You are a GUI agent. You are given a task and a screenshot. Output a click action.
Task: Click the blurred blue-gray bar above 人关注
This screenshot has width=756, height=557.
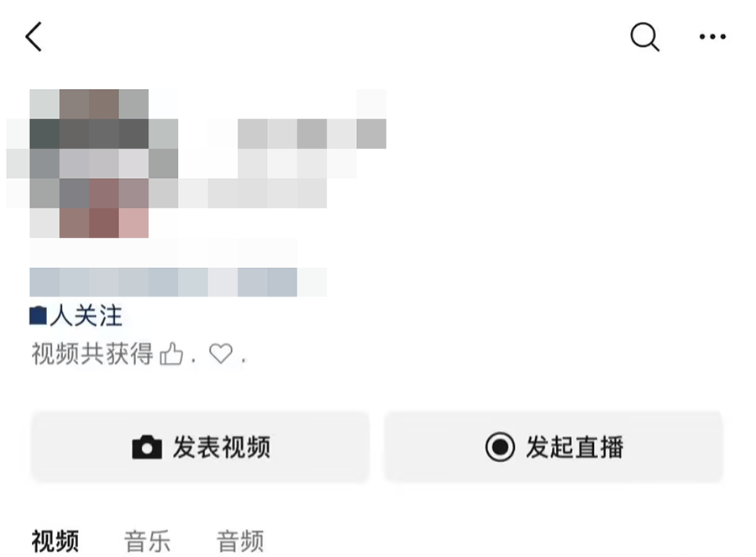click(x=164, y=282)
